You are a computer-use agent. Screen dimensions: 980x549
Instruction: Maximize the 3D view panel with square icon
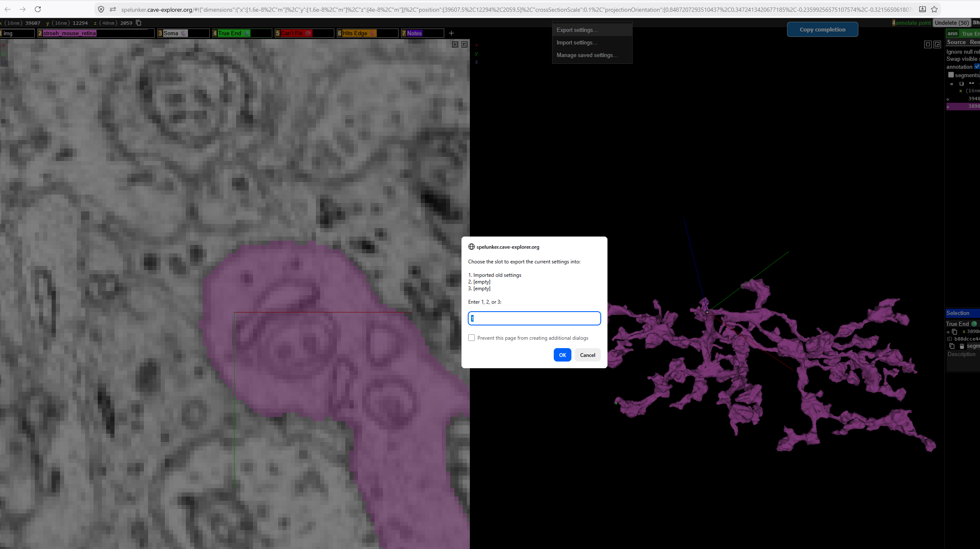[x=928, y=44]
